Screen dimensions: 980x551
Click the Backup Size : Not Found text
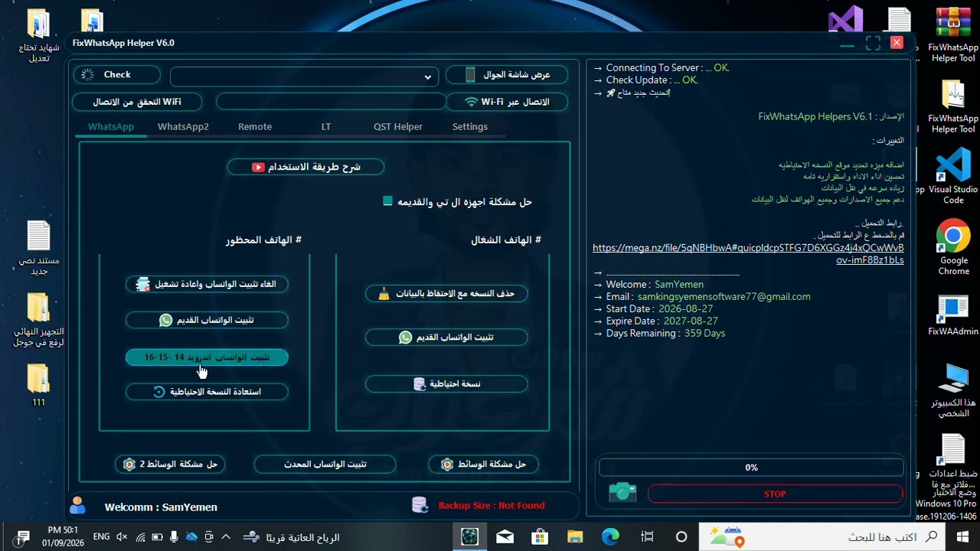click(x=492, y=506)
